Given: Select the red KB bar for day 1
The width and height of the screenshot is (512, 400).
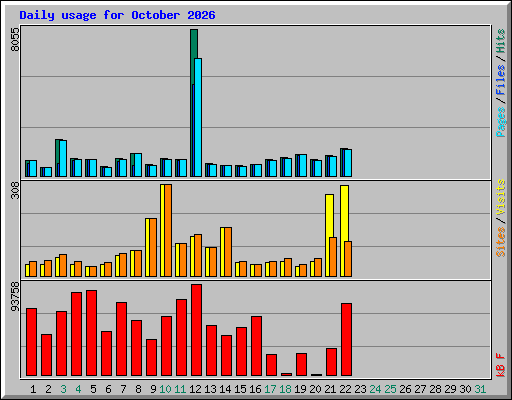Looking at the screenshot, I should pyautogui.click(x=31, y=342).
